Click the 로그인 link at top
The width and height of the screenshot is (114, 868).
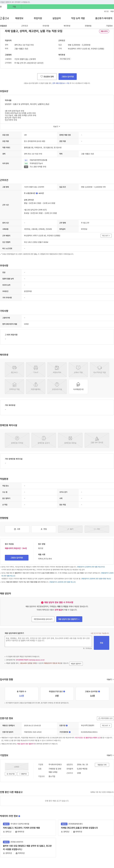pyautogui.click(x=106, y=11)
